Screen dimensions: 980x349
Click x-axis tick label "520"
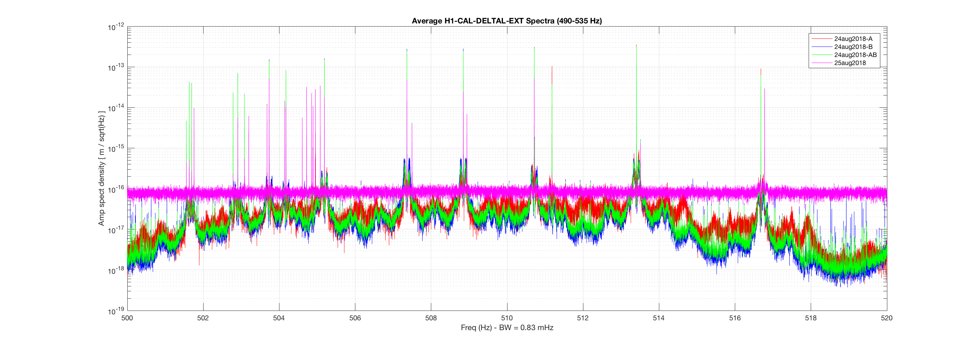point(887,318)
